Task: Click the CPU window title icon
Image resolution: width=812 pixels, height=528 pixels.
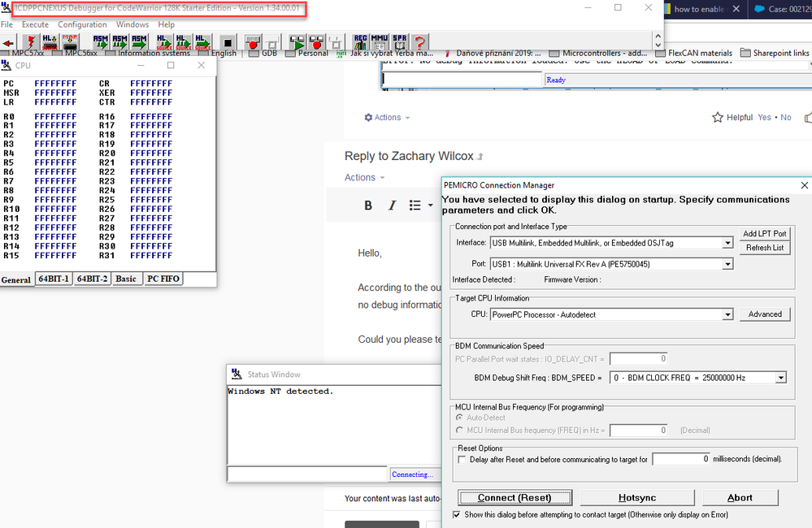Action: [x=7, y=65]
